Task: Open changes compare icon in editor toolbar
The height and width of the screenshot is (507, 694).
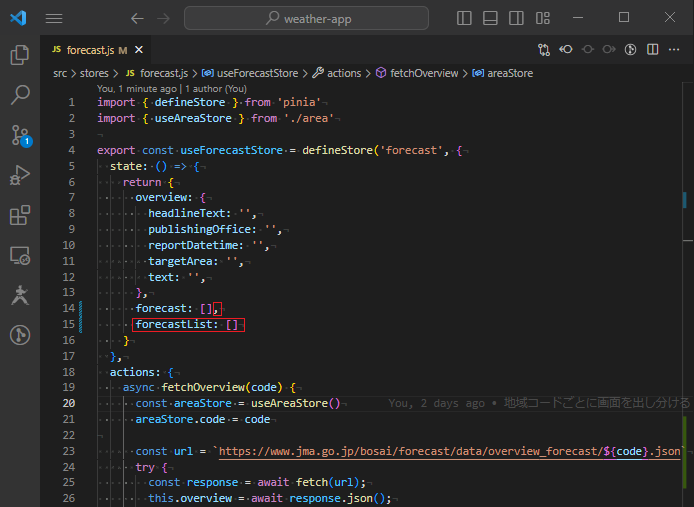Action: [544, 50]
